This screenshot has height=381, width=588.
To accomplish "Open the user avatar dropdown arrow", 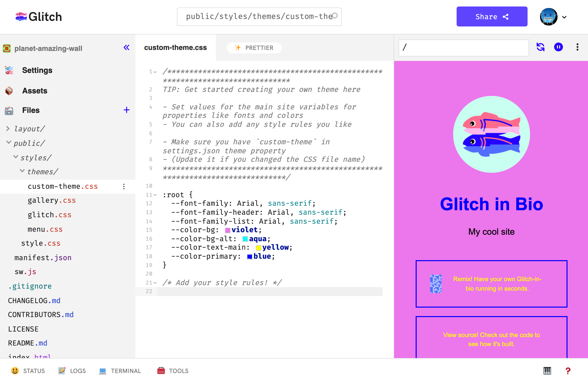I will coord(564,17).
